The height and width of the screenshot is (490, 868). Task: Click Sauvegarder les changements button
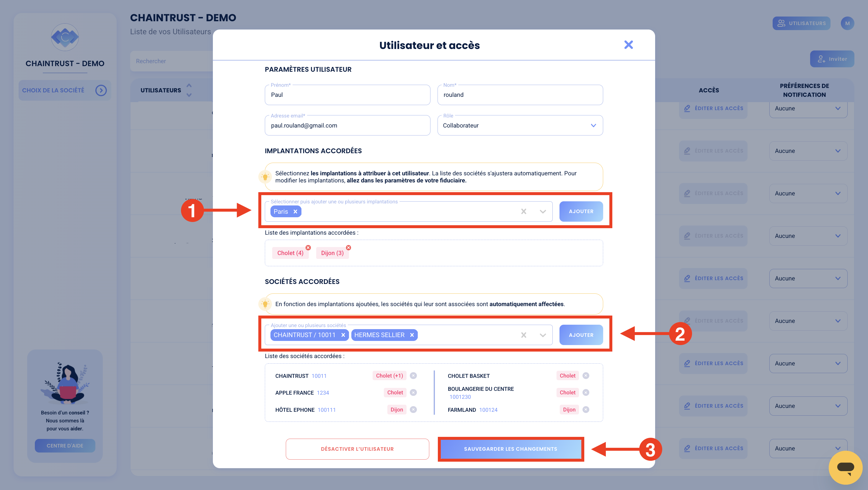510,449
